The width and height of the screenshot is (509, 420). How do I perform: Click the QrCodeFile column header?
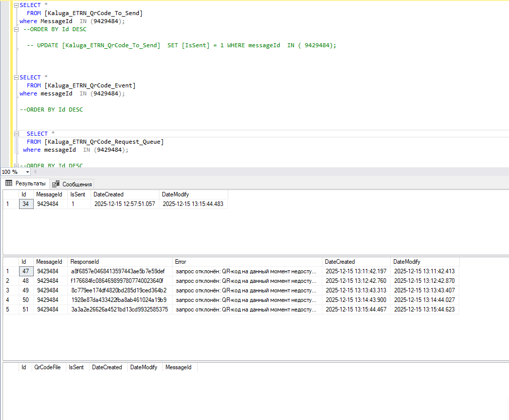[x=49, y=367]
